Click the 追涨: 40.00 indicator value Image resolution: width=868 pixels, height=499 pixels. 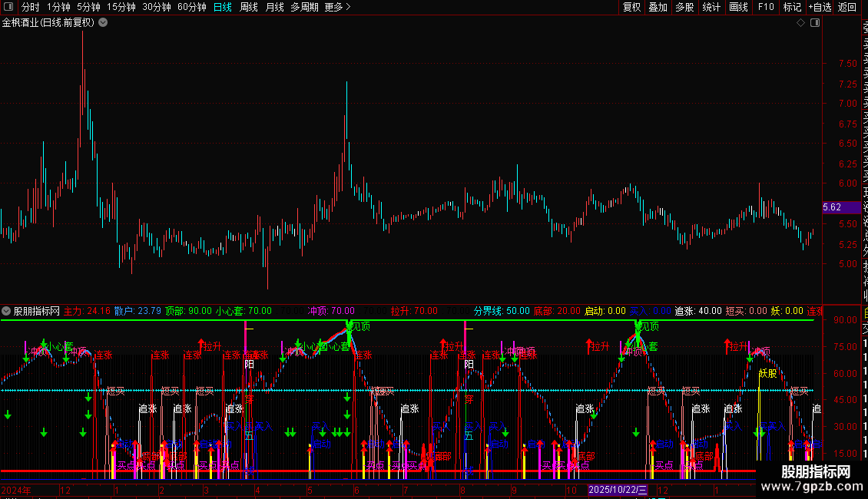click(698, 311)
